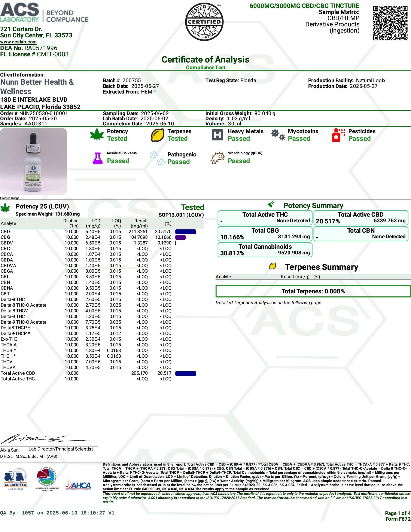Click the Total CBG 10.166% box

[265, 234]
